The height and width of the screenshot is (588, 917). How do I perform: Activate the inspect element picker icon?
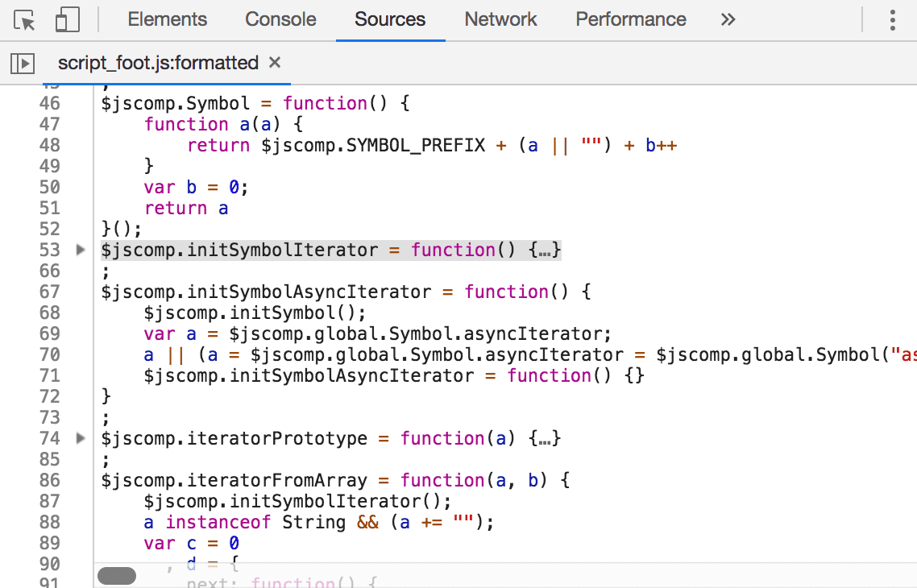(26, 20)
